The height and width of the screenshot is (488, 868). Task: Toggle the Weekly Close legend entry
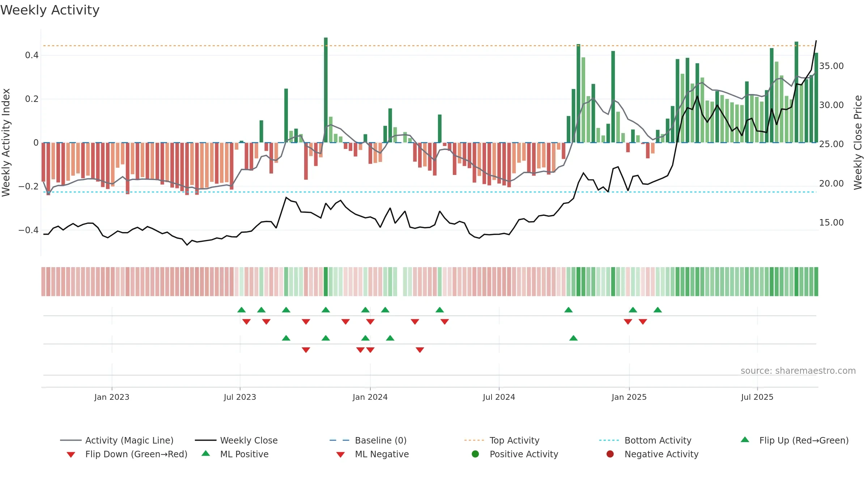(236, 440)
